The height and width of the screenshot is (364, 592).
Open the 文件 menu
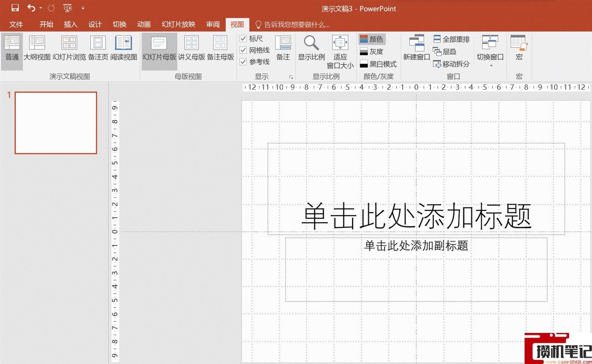pyautogui.click(x=16, y=24)
